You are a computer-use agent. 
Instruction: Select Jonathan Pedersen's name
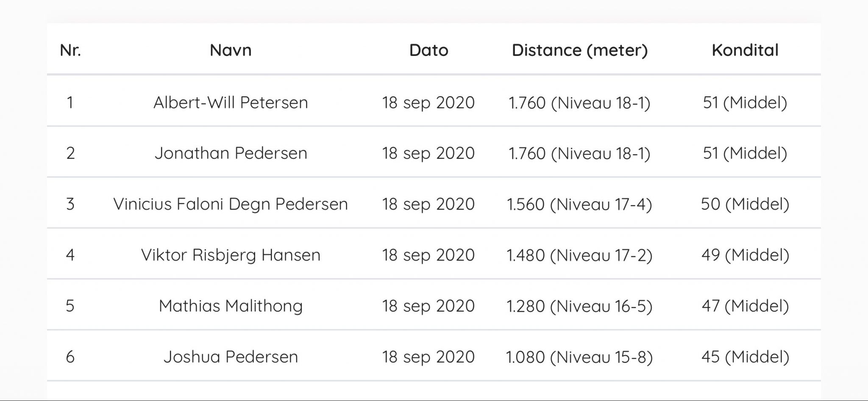point(231,153)
